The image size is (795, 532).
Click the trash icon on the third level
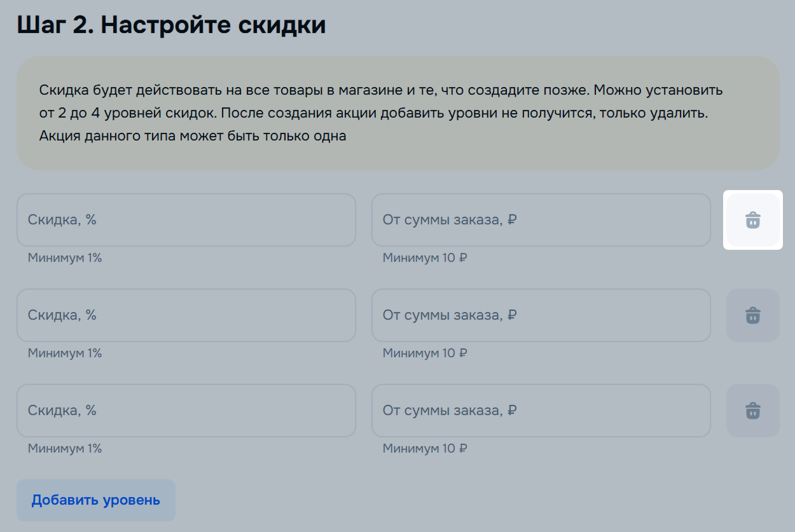[x=752, y=411]
